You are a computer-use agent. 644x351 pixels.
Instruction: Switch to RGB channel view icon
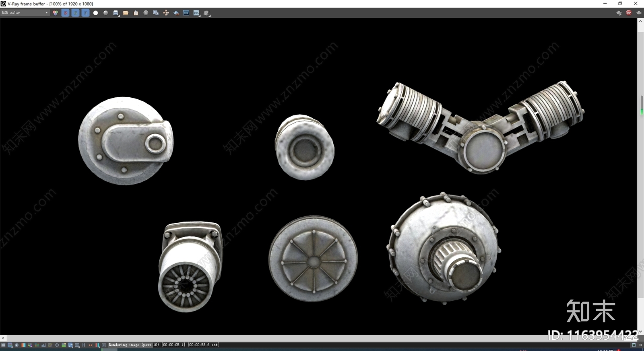[55, 13]
